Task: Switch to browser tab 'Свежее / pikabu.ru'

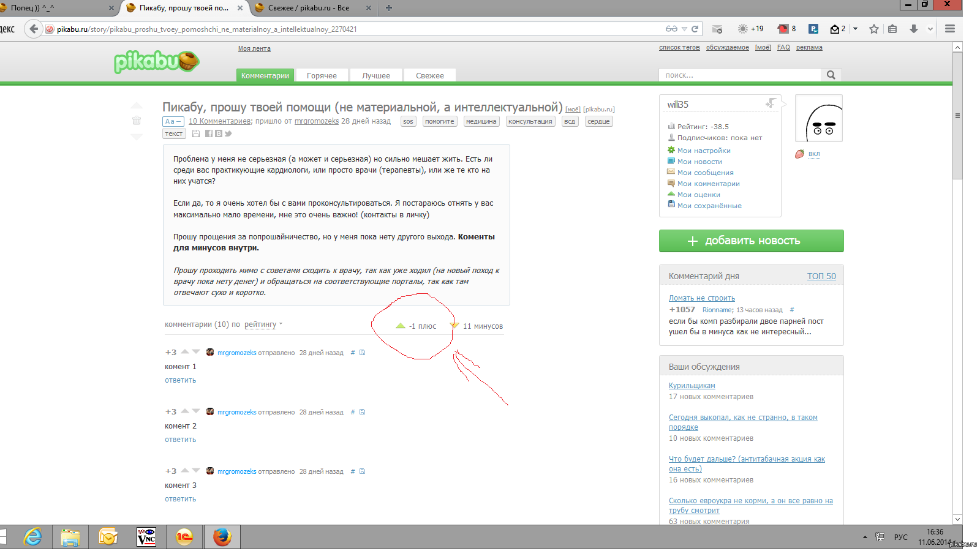Action: 314,8
